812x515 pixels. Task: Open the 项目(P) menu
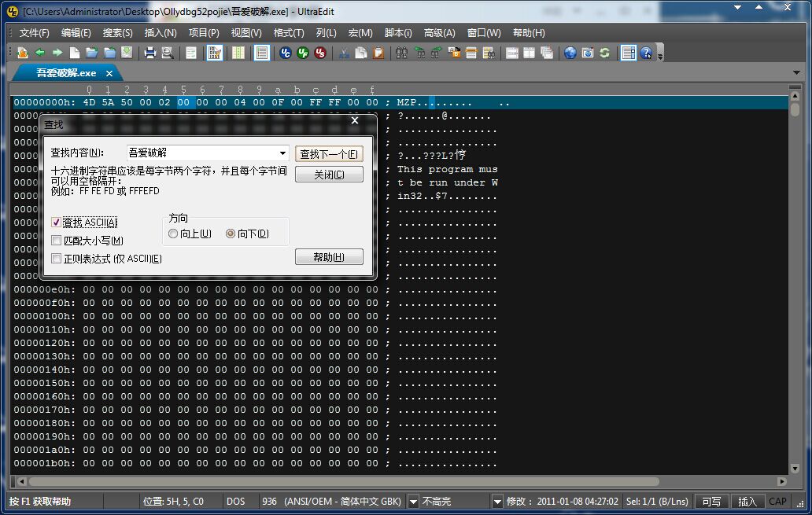[x=204, y=33]
